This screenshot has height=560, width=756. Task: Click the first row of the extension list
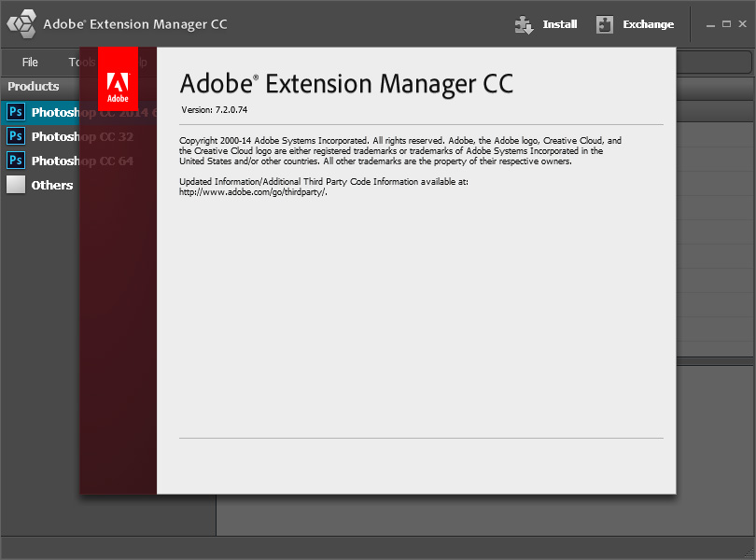pyautogui.click(x=715, y=110)
